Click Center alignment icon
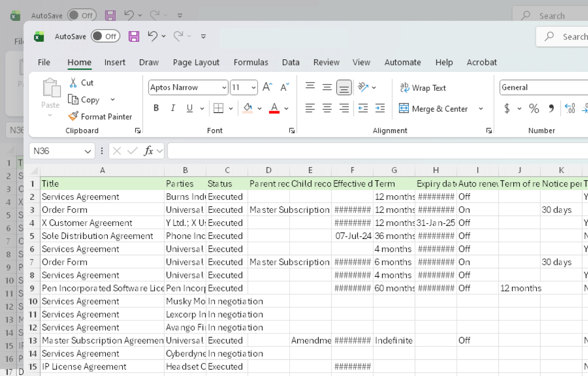Screen dimensions: 588x376 click(327, 108)
